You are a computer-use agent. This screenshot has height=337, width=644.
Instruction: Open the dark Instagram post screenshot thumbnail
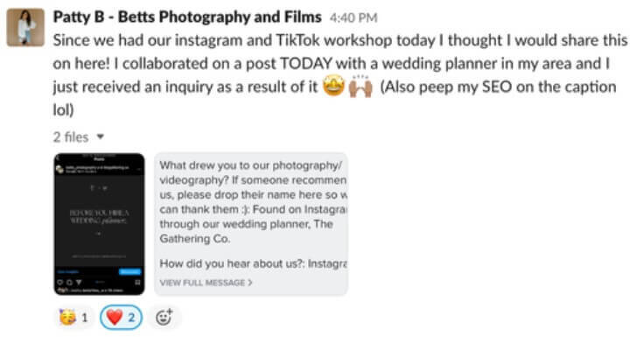99,224
